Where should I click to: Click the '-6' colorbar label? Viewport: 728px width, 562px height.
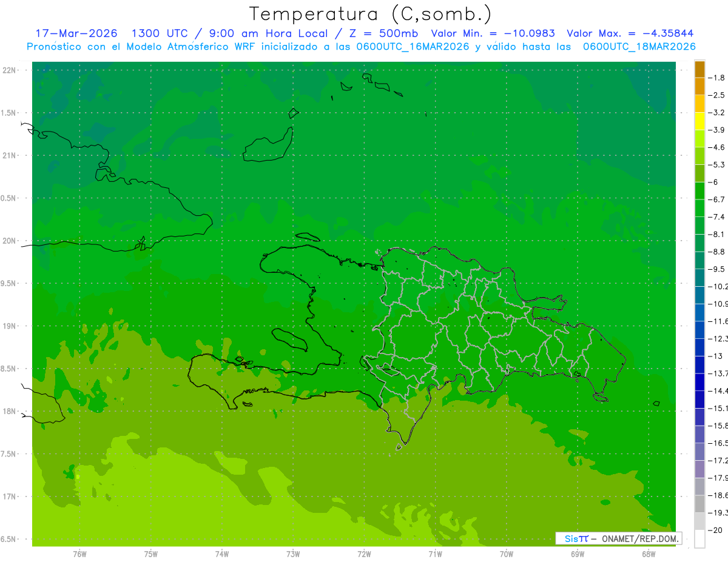[713, 182]
